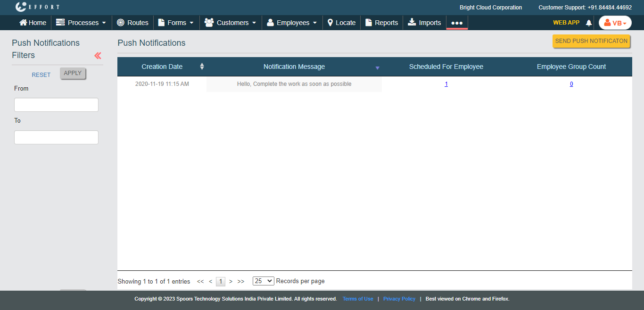Viewport: 644px width, 310px height.
Task: Open the VB user profile dropdown
Action: pyautogui.click(x=615, y=23)
